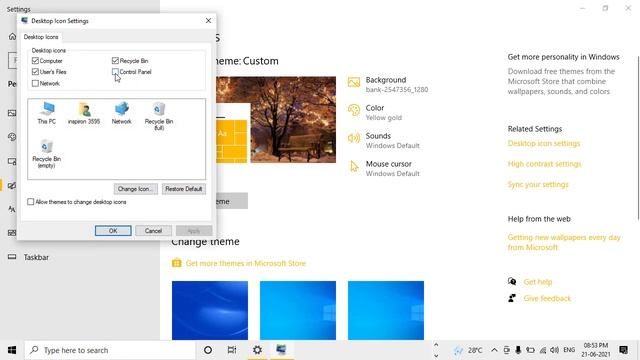Enable Allow themes to change desktop icons

click(x=31, y=202)
